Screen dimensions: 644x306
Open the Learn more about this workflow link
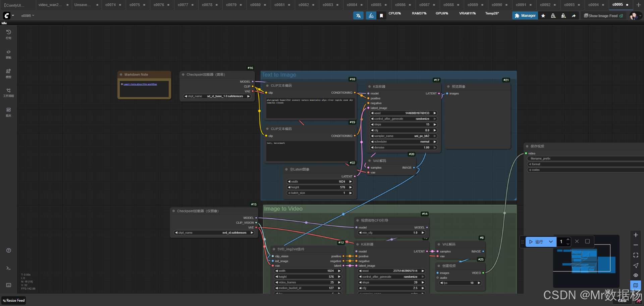[140, 84]
